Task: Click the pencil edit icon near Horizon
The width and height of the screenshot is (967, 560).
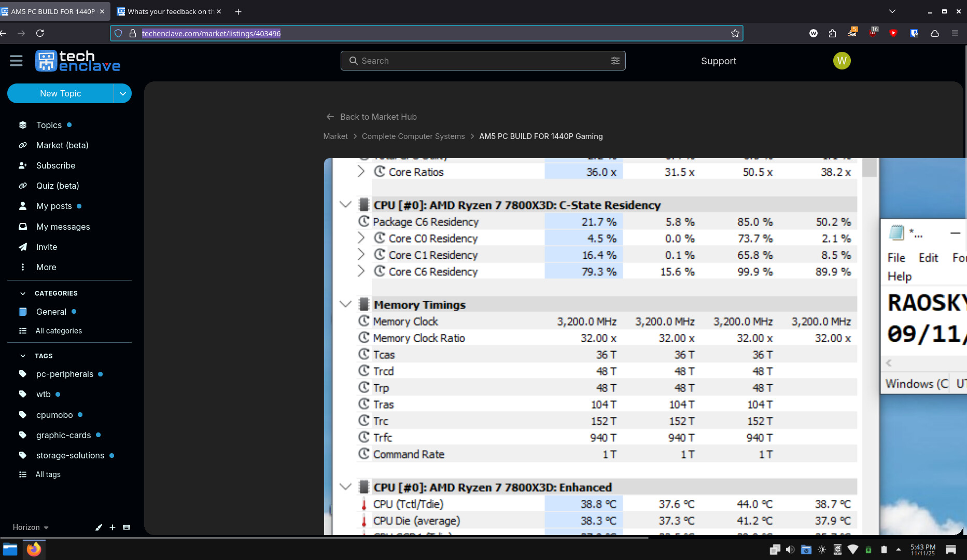Action: click(99, 527)
